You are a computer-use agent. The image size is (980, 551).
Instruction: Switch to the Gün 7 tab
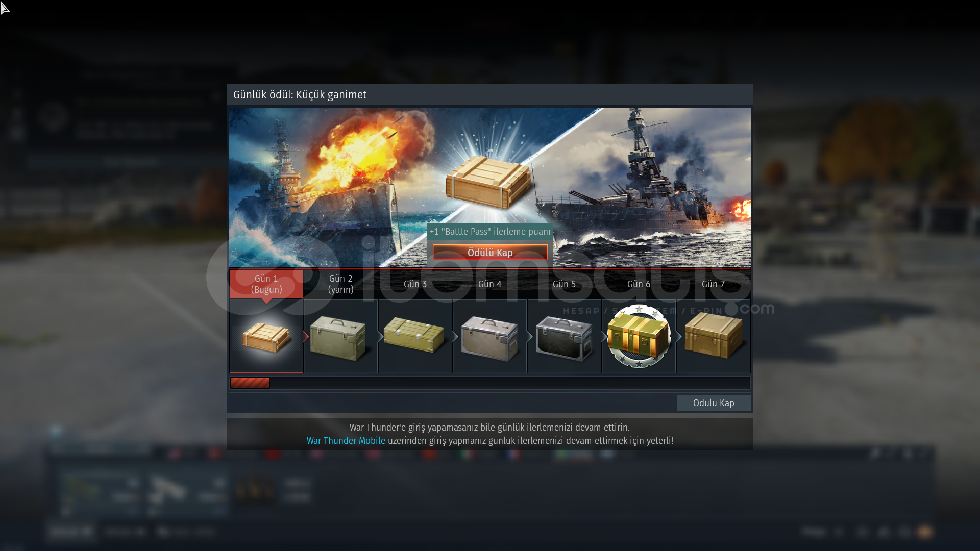(714, 284)
